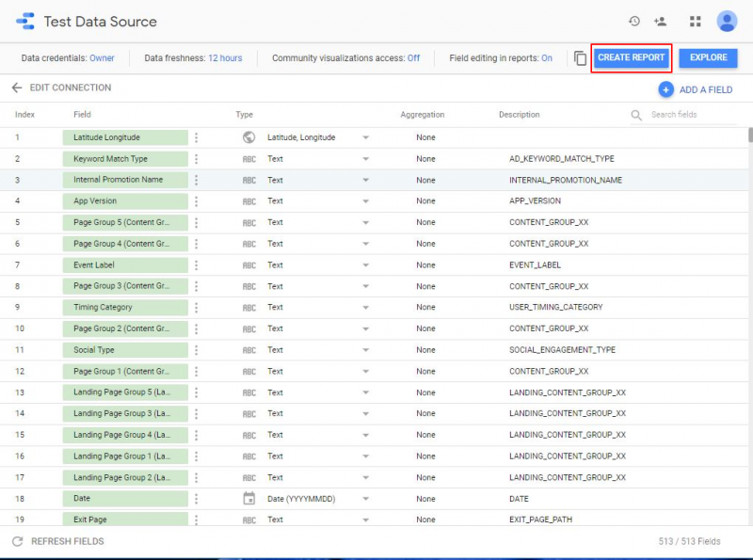Viewport: 753px width, 560px height.
Task: Click the Data Studio logo icon
Action: coord(25,21)
